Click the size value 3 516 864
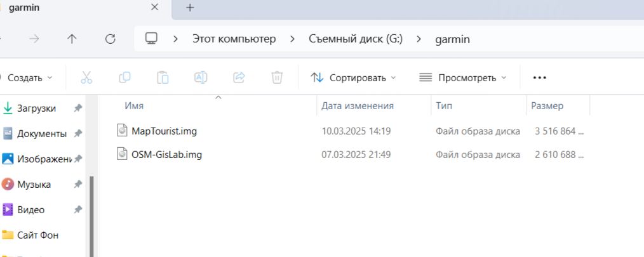 tap(559, 131)
